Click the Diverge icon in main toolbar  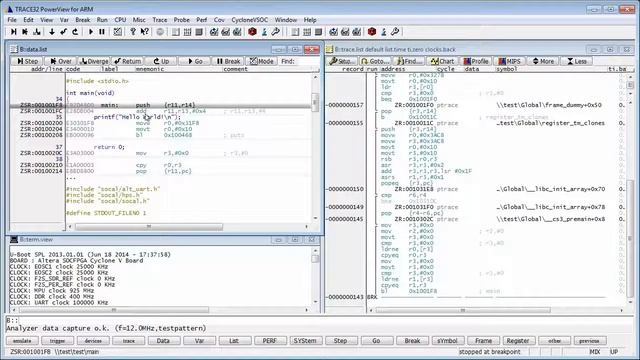coord(37,32)
